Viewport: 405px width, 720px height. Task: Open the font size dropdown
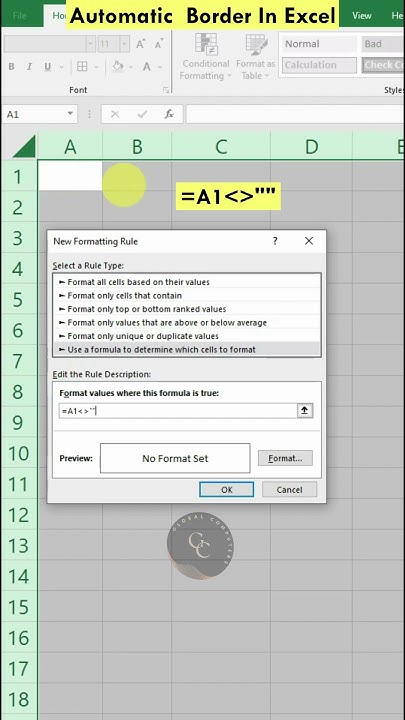[125, 44]
